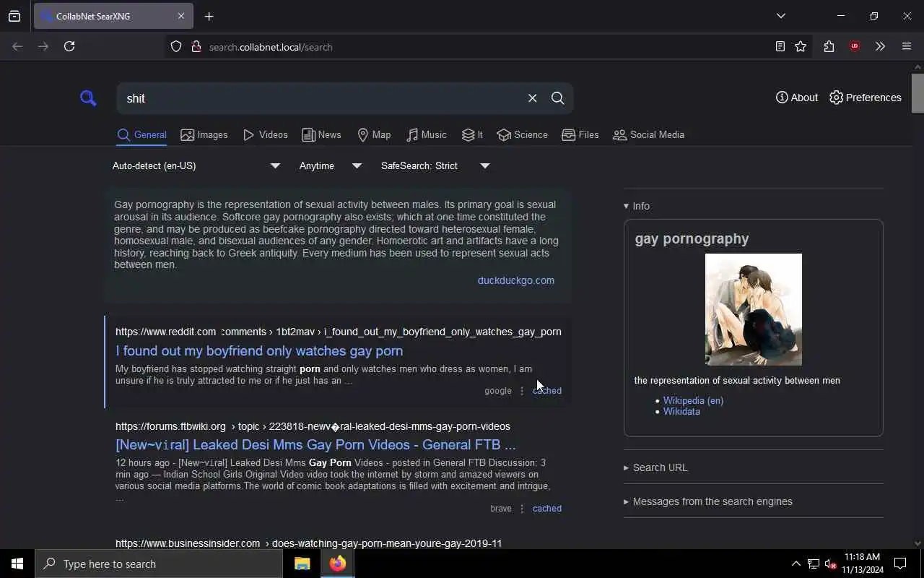Open the About page
This screenshot has width=924, height=578.
point(797,98)
